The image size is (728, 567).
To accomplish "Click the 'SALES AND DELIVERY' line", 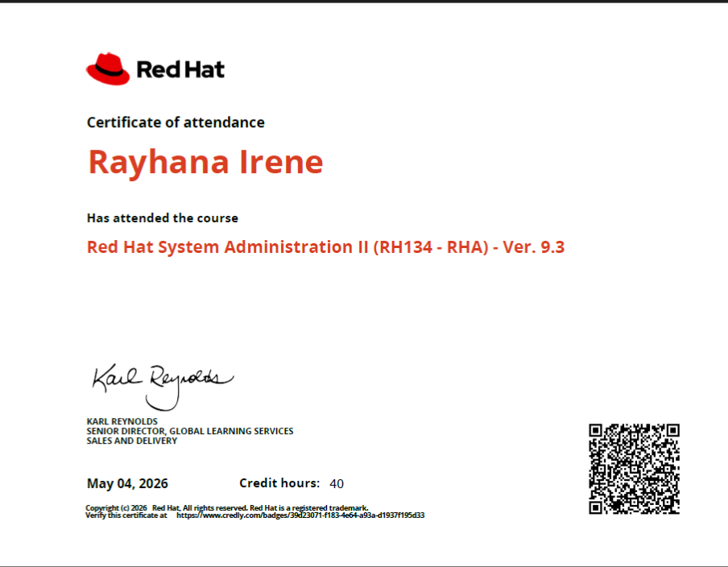I will 132,441.
